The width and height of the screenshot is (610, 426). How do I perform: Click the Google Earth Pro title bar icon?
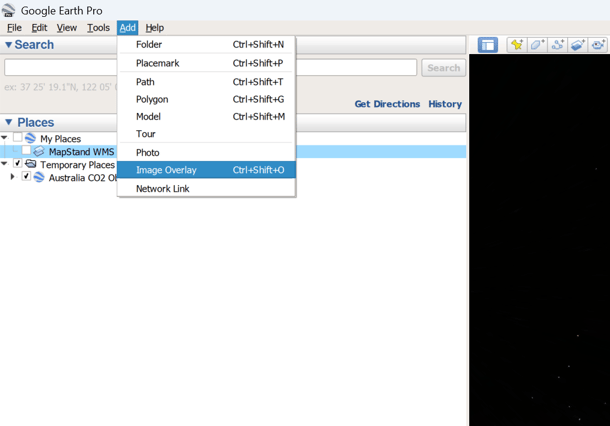(x=8, y=11)
